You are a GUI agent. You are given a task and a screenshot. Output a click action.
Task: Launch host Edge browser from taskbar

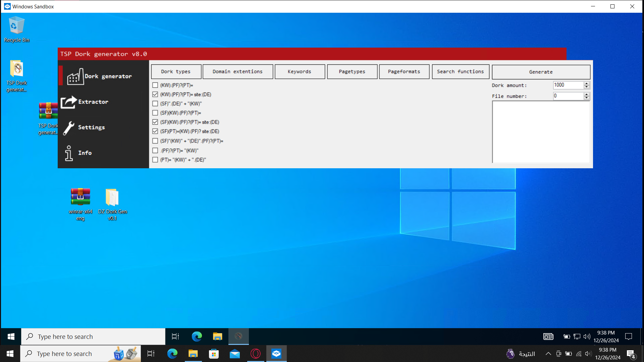(x=172, y=354)
